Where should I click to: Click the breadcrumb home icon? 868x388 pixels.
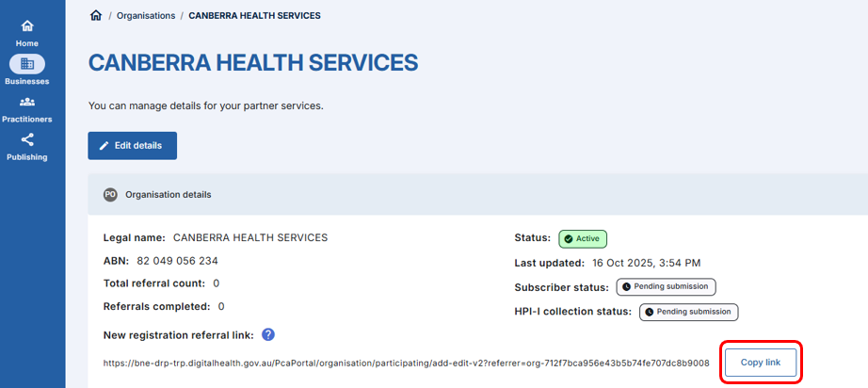click(95, 15)
